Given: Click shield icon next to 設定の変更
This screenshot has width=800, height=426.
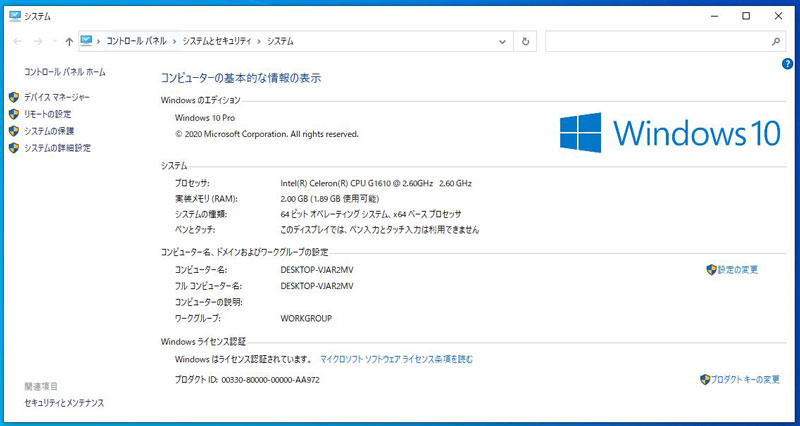Looking at the screenshot, I should click(711, 269).
